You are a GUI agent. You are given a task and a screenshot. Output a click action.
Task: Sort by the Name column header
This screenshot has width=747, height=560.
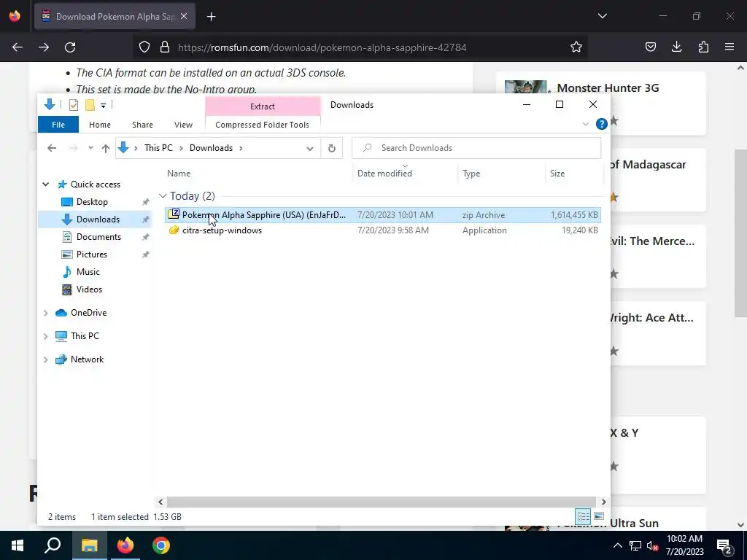tap(258, 174)
